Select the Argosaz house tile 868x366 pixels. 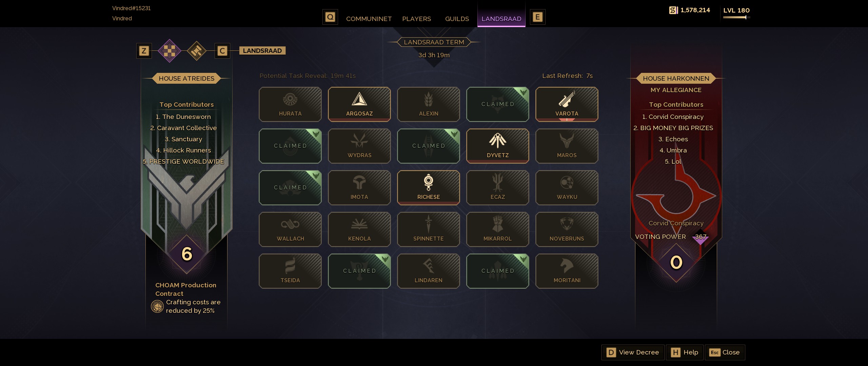(359, 104)
